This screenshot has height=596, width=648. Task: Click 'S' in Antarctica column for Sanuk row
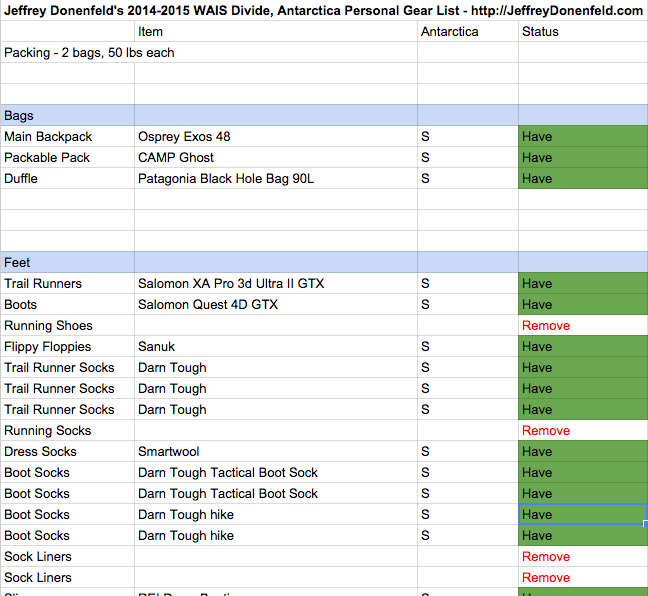[468, 346]
